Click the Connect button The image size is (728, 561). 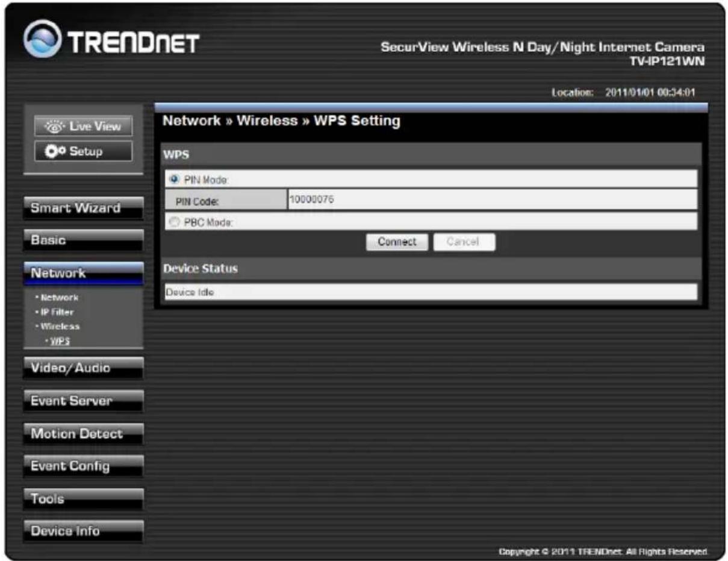coord(397,242)
